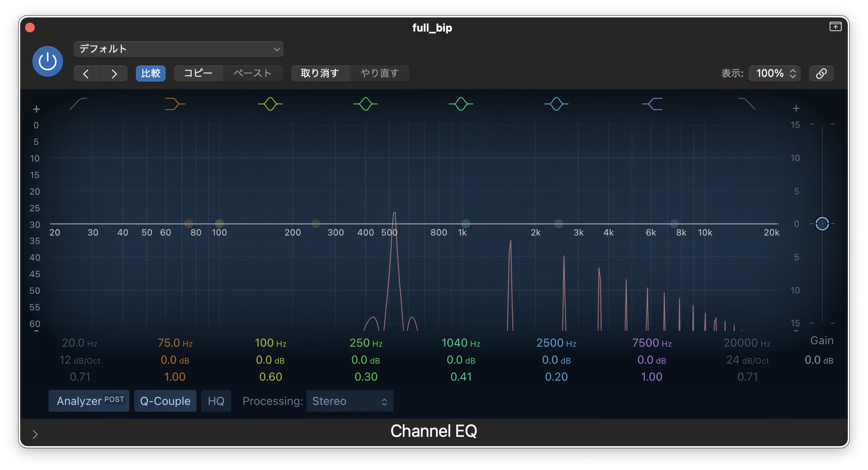Select the purple 7500 Hz band node
This screenshot has width=868, height=470.
674,223
